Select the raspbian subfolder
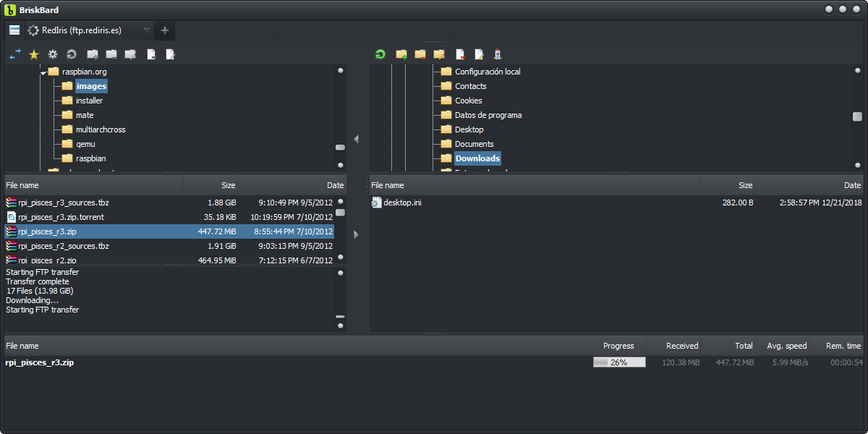The width and height of the screenshot is (868, 434). (x=91, y=158)
